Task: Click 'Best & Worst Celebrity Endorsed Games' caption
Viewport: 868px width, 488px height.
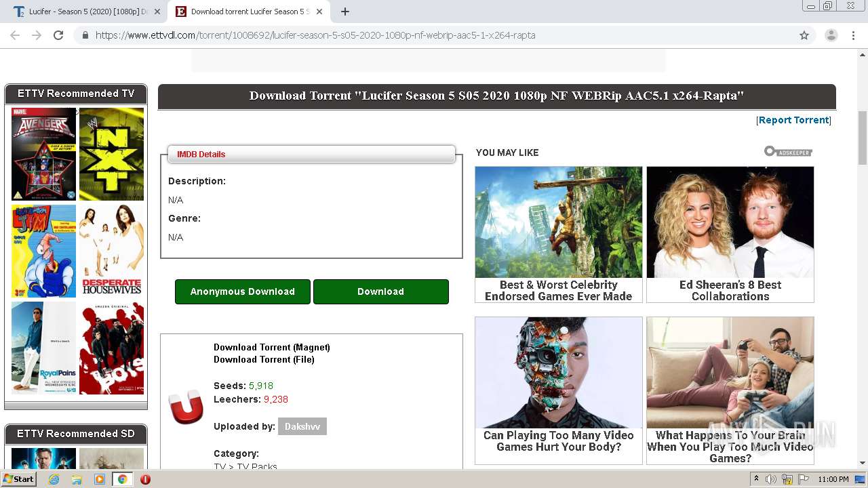Action: (559, 290)
